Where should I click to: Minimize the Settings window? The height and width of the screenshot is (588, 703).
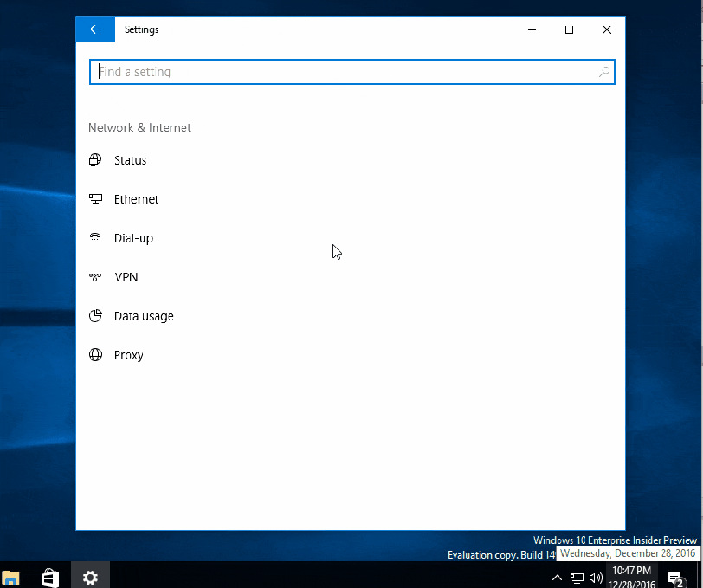(531, 29)
